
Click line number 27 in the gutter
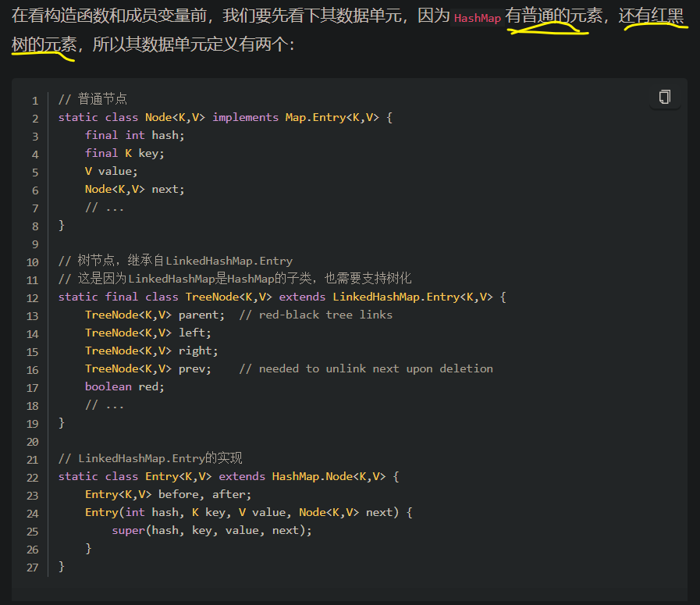coord(33,568)
